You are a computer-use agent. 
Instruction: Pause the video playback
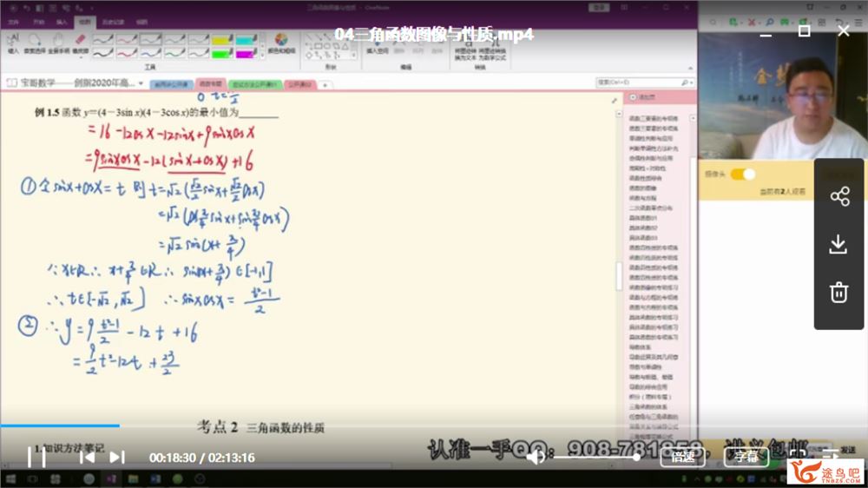click(36, 457)
